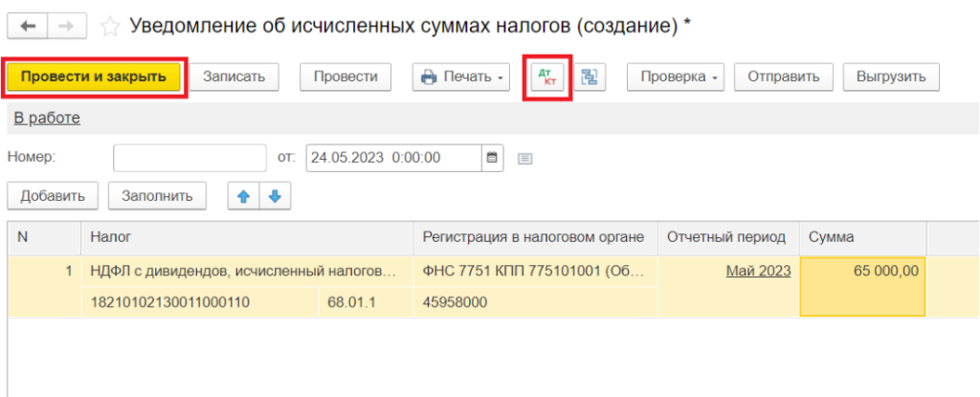Open the В работе status link
Screen dimensions: 980x397
[x=47, y=118]
